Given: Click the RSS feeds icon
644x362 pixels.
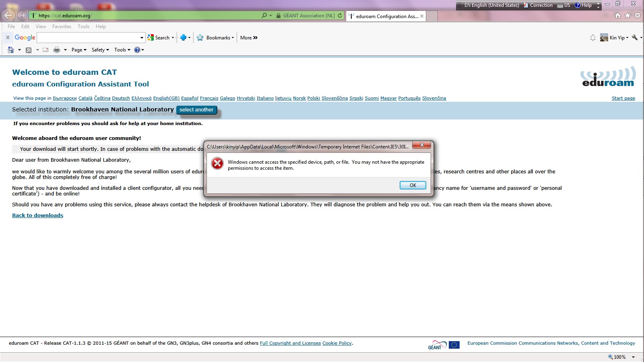Looking at the screenshot, I should tap(29, 50).
